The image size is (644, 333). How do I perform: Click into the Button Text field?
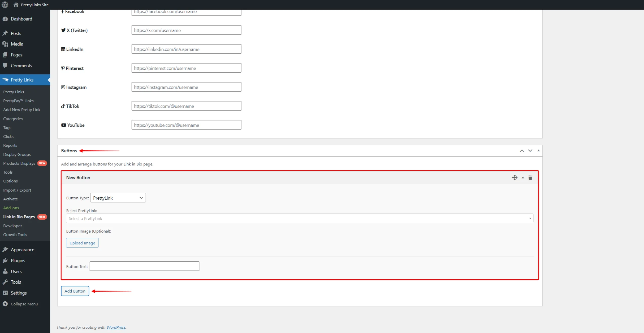click(x=144, y=266)
